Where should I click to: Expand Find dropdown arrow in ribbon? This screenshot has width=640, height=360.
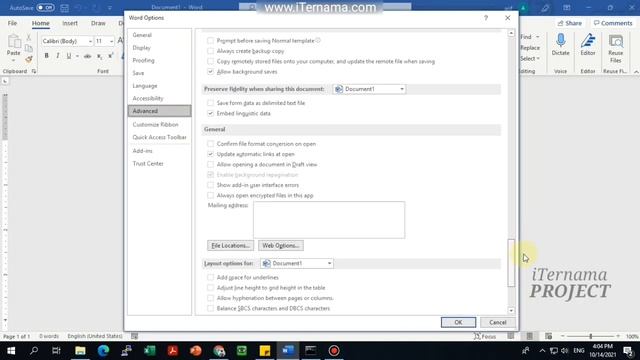pyautogui.click(x=538, y=37)
